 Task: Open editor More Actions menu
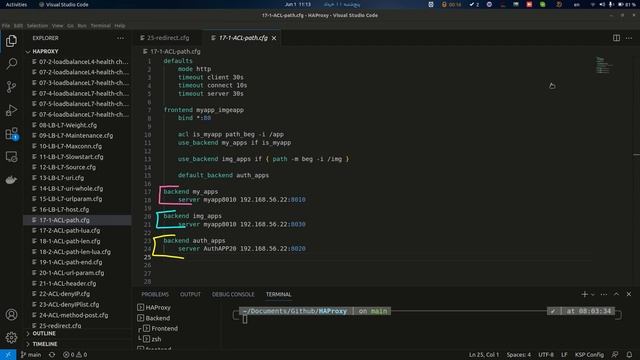pyautogui.click(x=629, y=38)
